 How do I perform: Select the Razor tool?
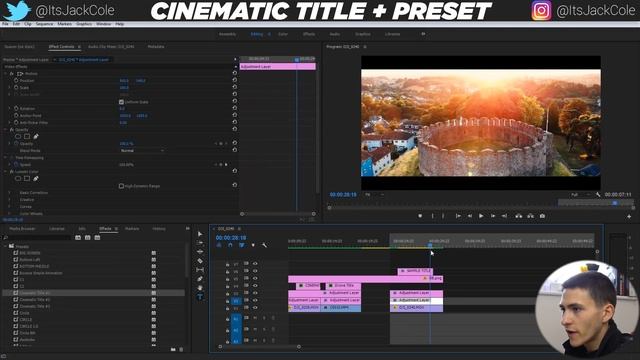(x=200, y=261)
